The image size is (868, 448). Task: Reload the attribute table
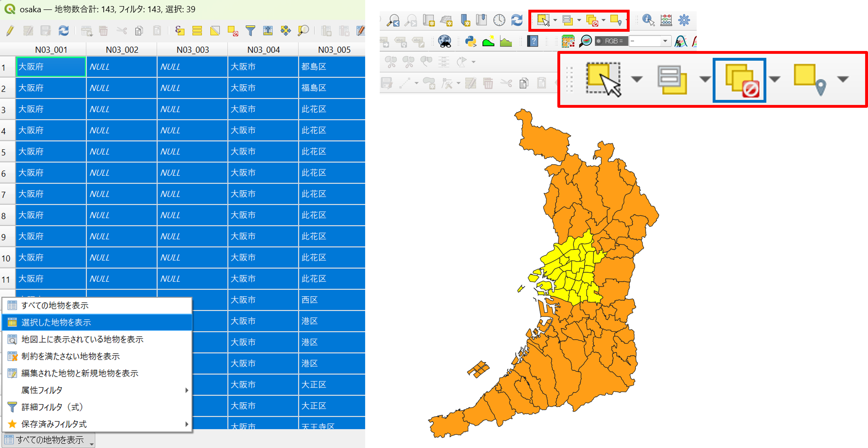(x=63, y=31)
